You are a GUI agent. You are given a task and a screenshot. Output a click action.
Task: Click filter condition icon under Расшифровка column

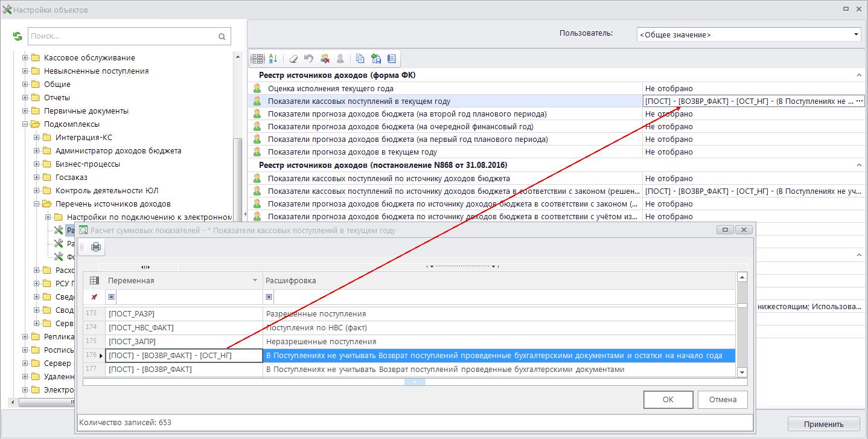point(269,297)
